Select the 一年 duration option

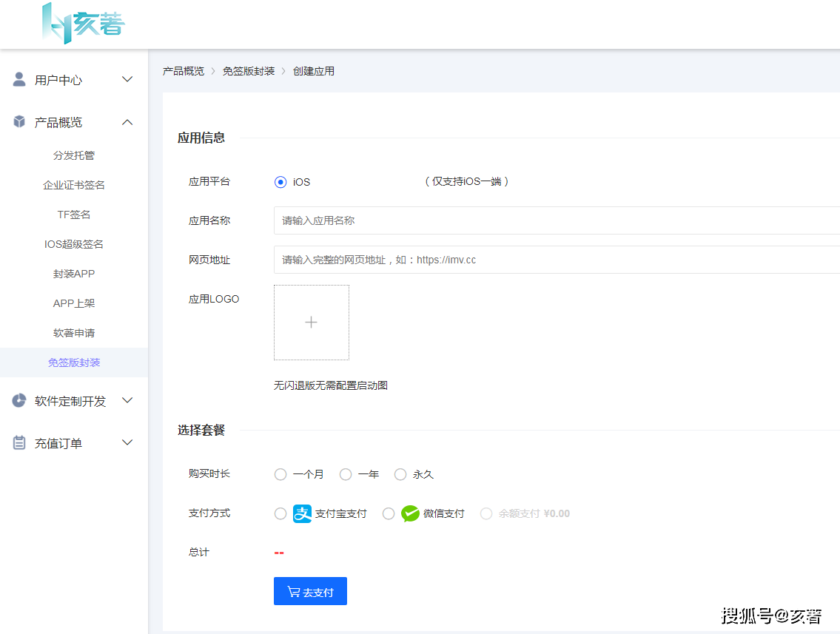coord(346,474)
